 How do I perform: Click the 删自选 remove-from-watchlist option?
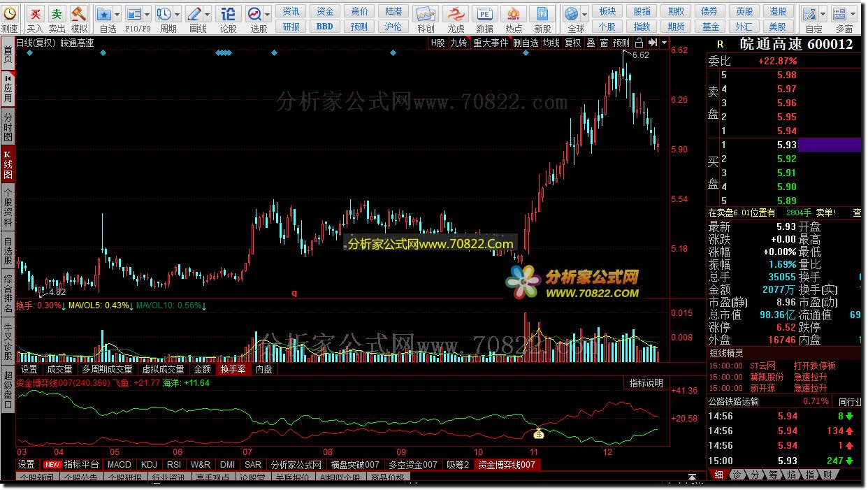pos(526,43)
